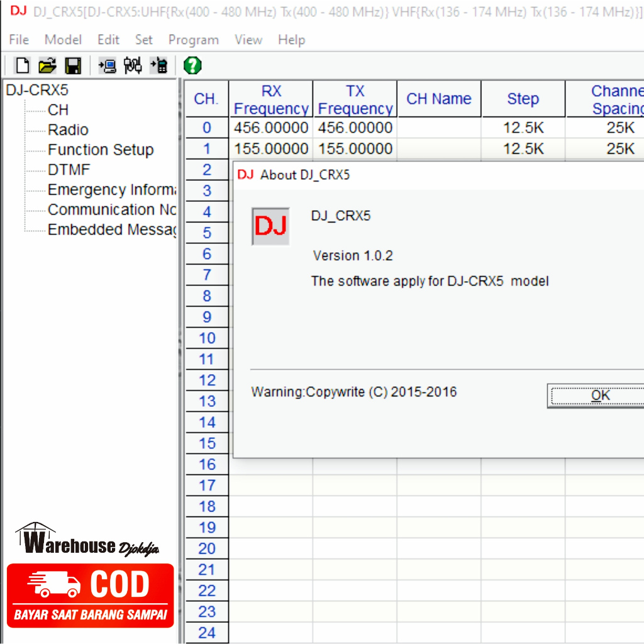Open the Program menu
This screenshot has height=644, width=644.
(x=193, y=40)
